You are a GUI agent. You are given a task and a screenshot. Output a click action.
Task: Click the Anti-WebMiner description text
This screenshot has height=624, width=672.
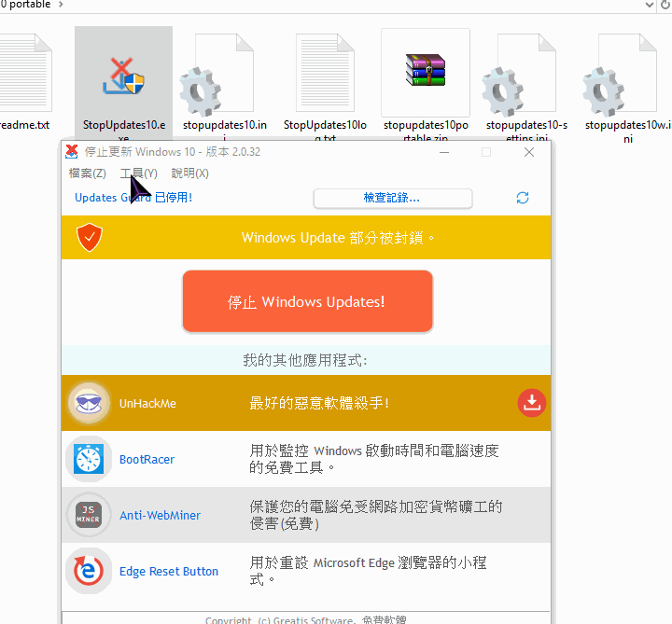click(x=376, y=515)
